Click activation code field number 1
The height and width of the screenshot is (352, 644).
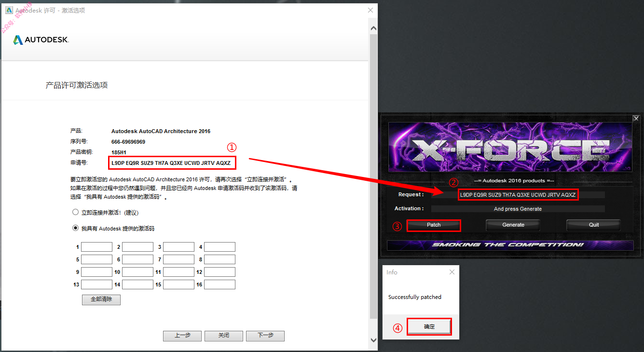[96, 247]
